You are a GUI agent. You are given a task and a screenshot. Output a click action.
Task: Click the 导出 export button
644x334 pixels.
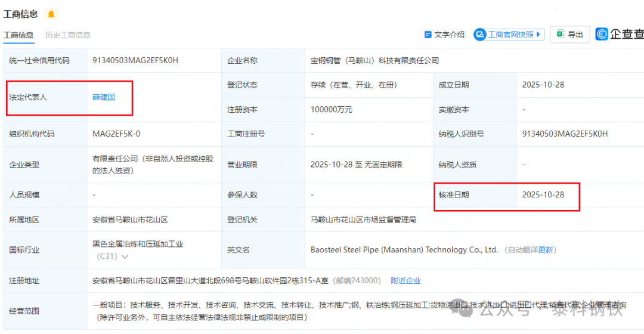point(570,35)
